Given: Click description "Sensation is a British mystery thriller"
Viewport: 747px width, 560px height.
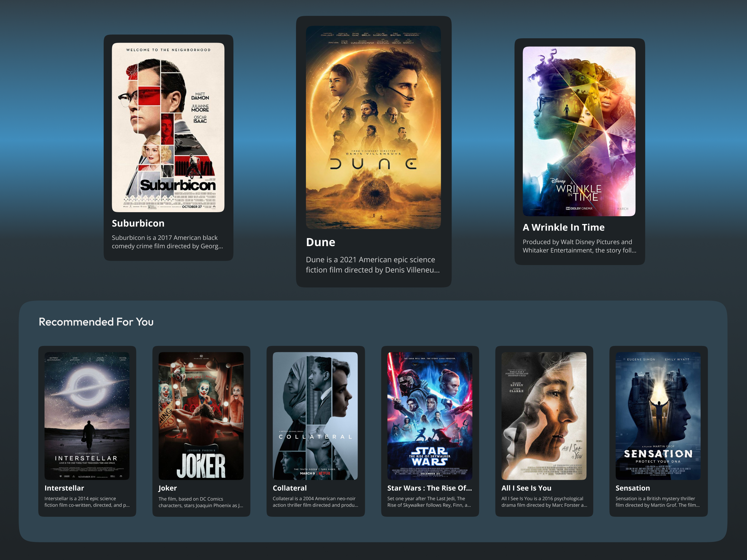Looking at the screenshot, I should click(x=655, y=498).
